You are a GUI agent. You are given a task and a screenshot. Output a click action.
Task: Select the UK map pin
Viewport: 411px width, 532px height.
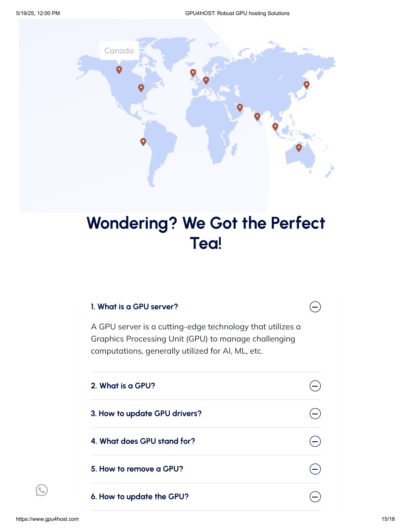[193, 73]
